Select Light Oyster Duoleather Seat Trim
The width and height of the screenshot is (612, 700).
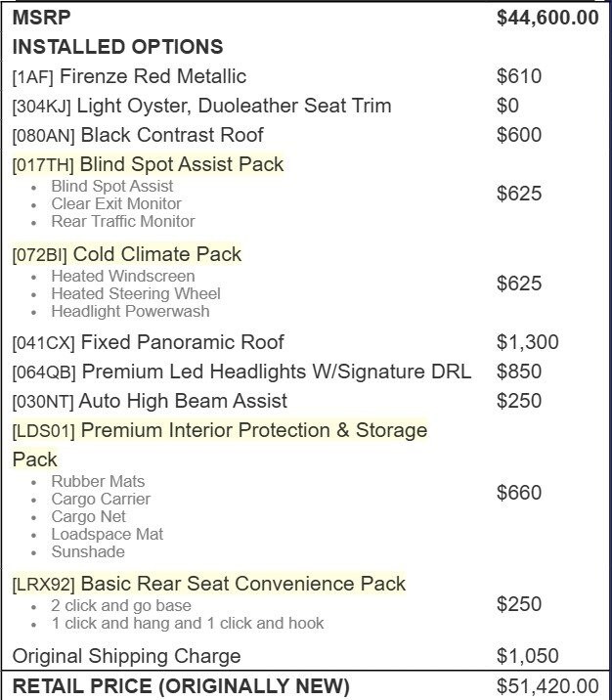(234, 106)
